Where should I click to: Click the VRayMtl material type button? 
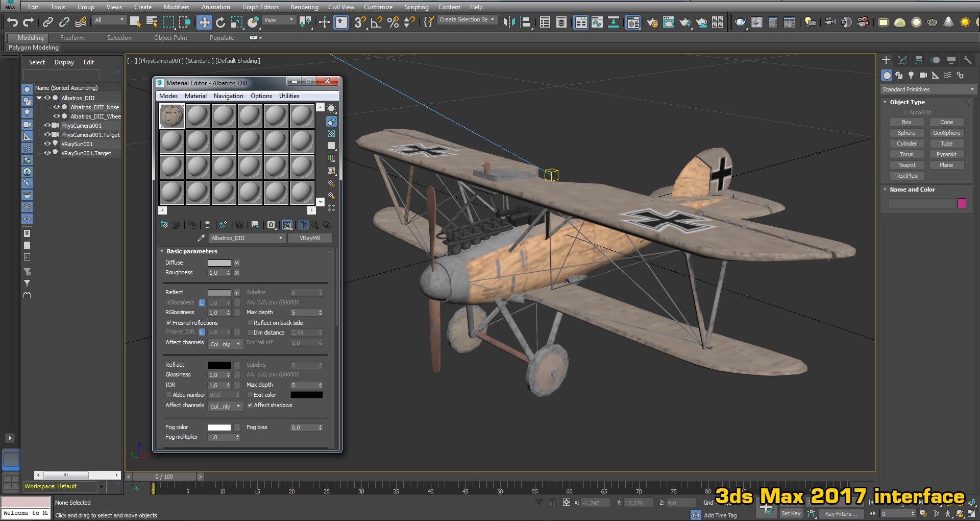pyautogui.click(x=310, y=238)
